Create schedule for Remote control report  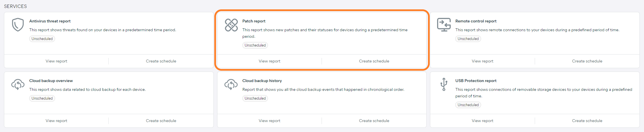pyautogui.click(x=587, y=61)
